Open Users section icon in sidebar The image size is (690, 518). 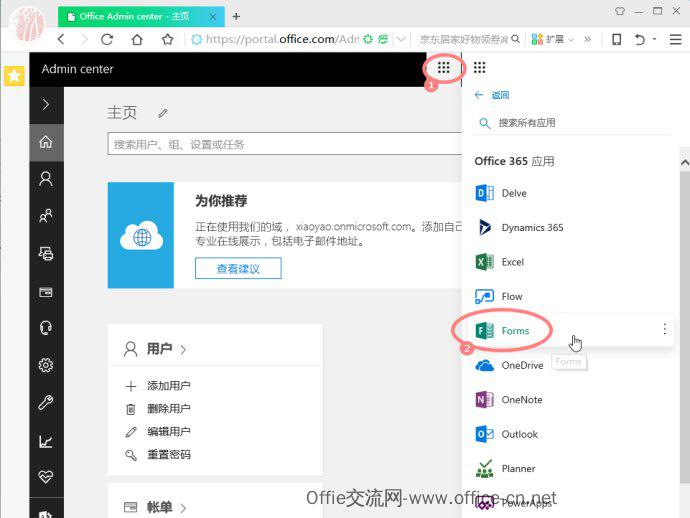coord(46,179)
